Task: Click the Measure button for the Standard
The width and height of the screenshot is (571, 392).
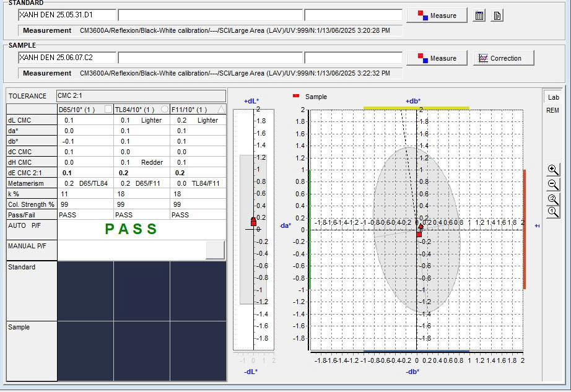Action: click(x=437, y=15)
